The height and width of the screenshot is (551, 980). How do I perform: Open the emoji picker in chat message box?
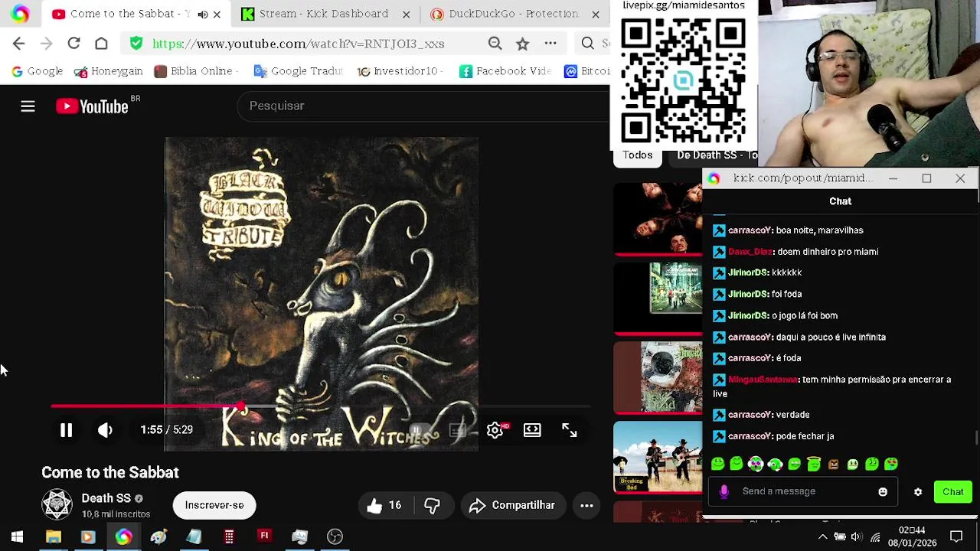[x=883, y=491]
